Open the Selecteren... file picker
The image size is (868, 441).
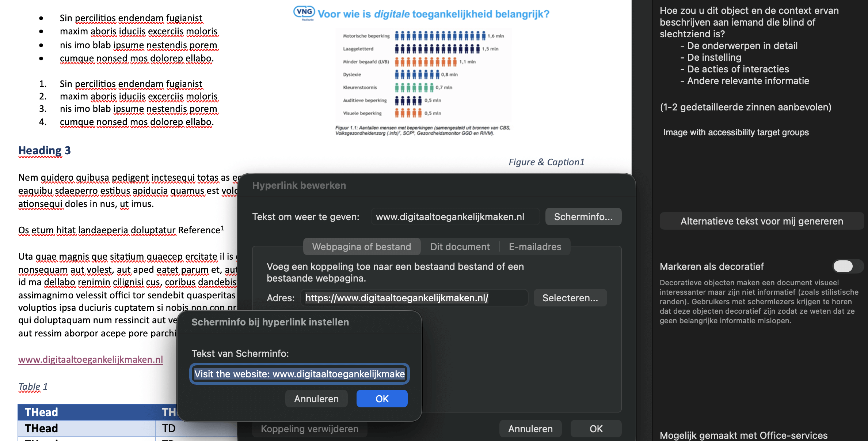[x=570, y=298]
